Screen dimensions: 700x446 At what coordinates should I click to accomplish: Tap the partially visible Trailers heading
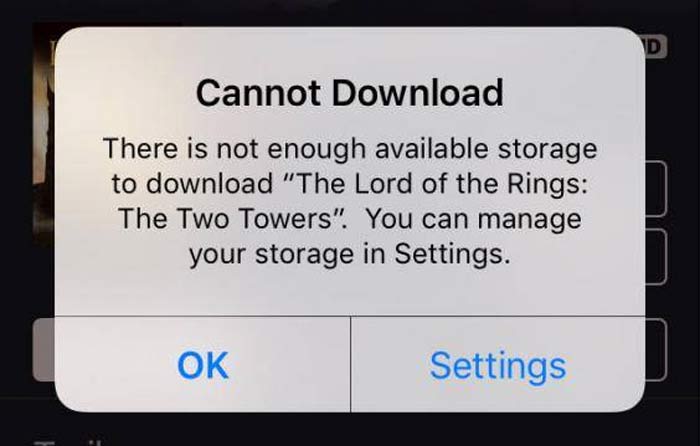coord(68,442)
